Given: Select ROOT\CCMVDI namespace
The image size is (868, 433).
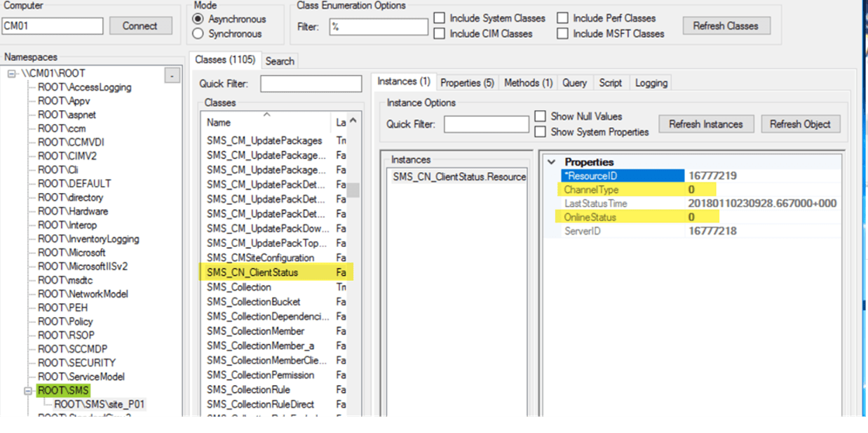Looking at the screenshot, I should [x=71, y=142].
